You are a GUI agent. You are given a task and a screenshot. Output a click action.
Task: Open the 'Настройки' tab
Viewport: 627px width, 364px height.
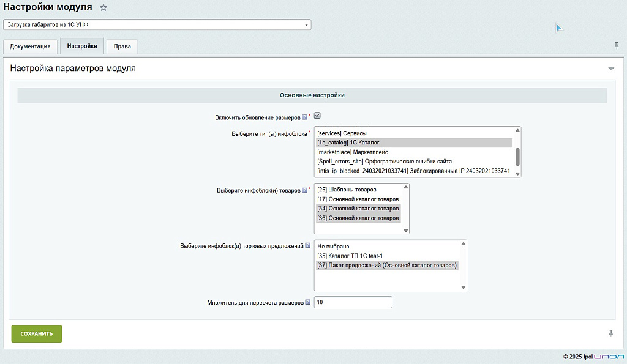(x=82, y=46)
